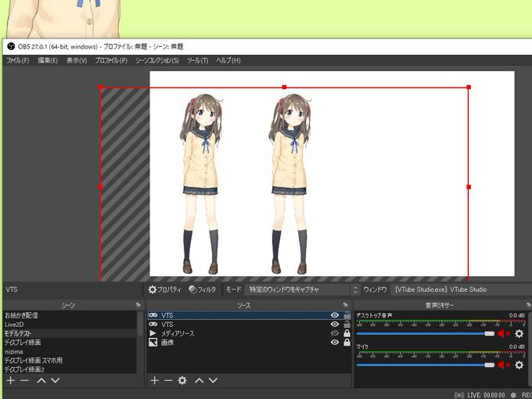Unlock the メディアソース source
532x399 pixels.
point(347,333)
